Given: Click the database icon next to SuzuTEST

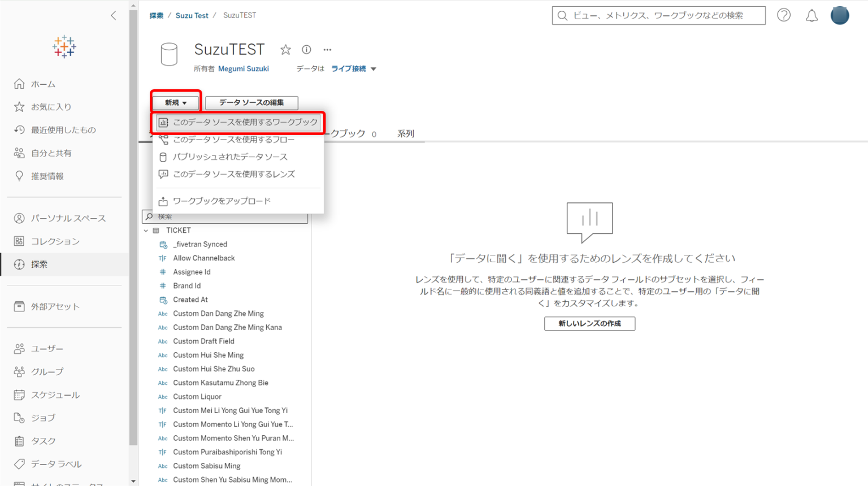Looking at the screenshot, I should [169, 55].
